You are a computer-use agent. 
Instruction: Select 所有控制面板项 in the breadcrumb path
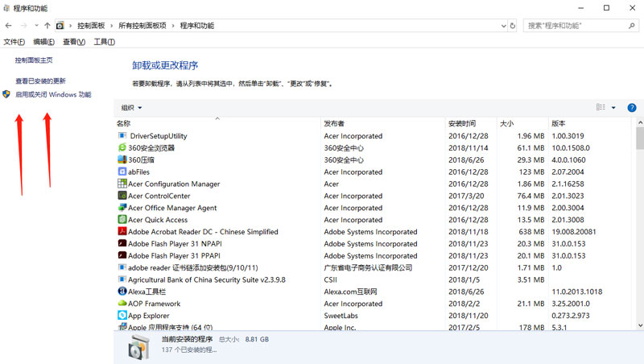tap(142, 26)
